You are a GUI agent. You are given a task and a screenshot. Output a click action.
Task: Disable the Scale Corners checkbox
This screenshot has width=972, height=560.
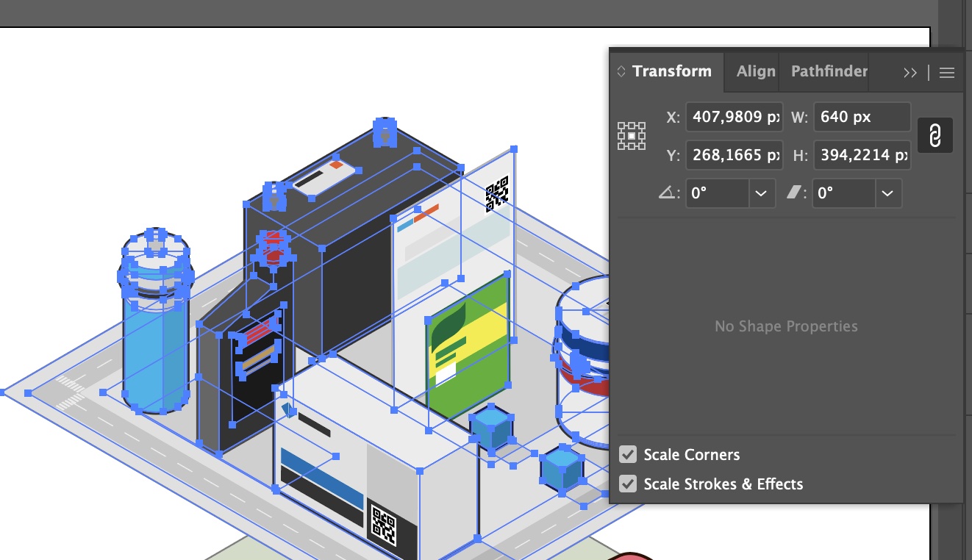pos(627,454)
